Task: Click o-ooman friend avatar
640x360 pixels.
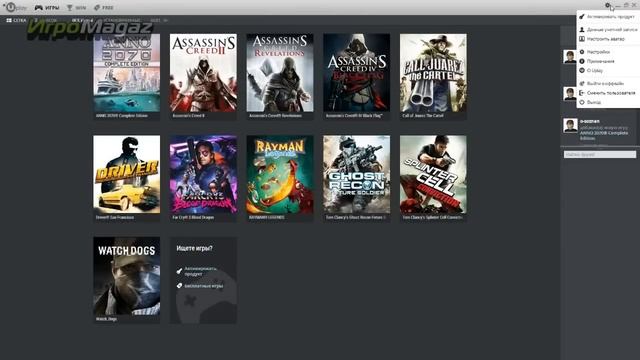Action: (x=570, y=125)
